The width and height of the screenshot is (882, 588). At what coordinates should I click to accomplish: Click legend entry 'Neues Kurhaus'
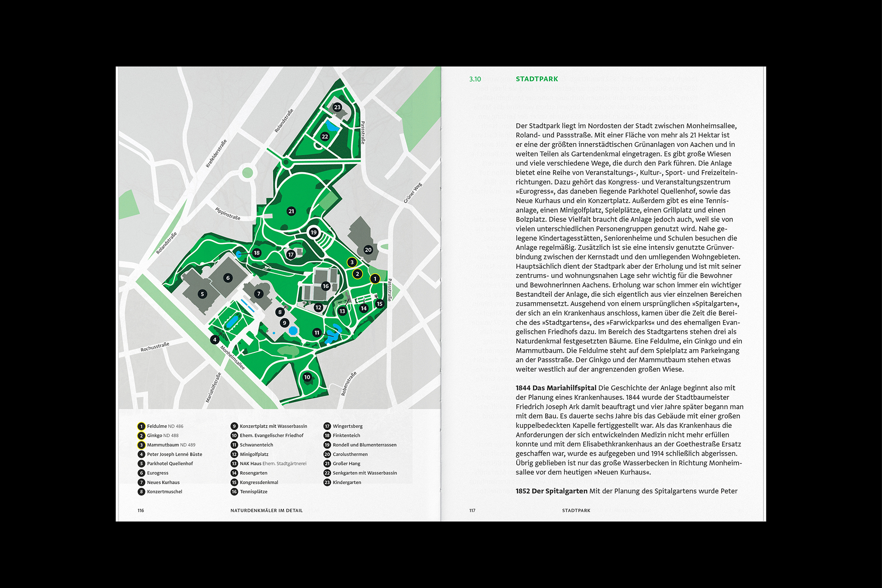[158, 482]
